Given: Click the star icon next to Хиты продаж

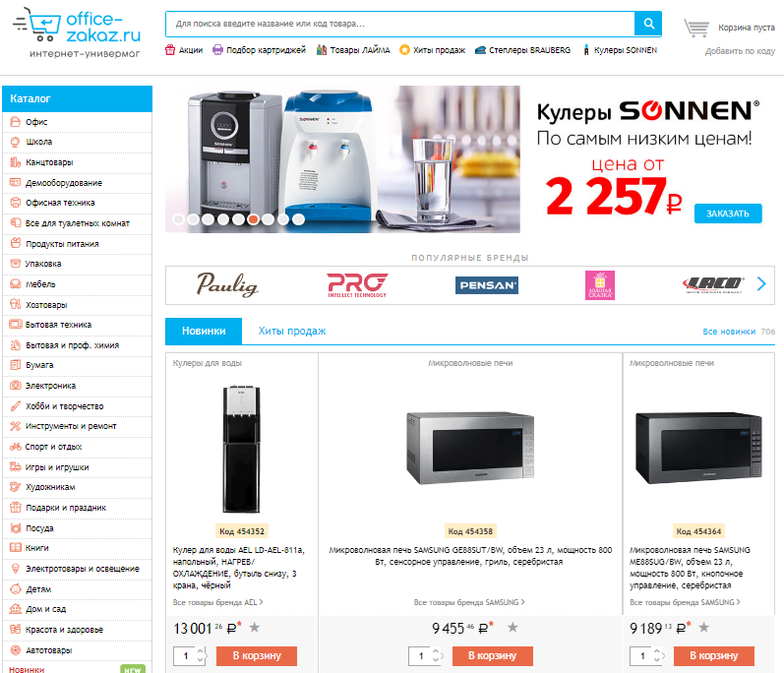Looking at the screenshot, I should tap(404, 50).
